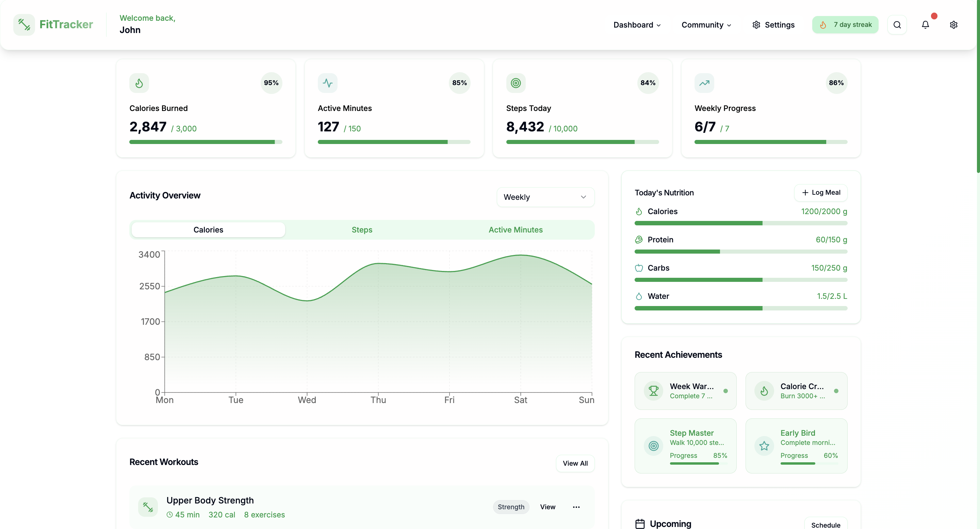Click the Log Meal button

[821, 193]
